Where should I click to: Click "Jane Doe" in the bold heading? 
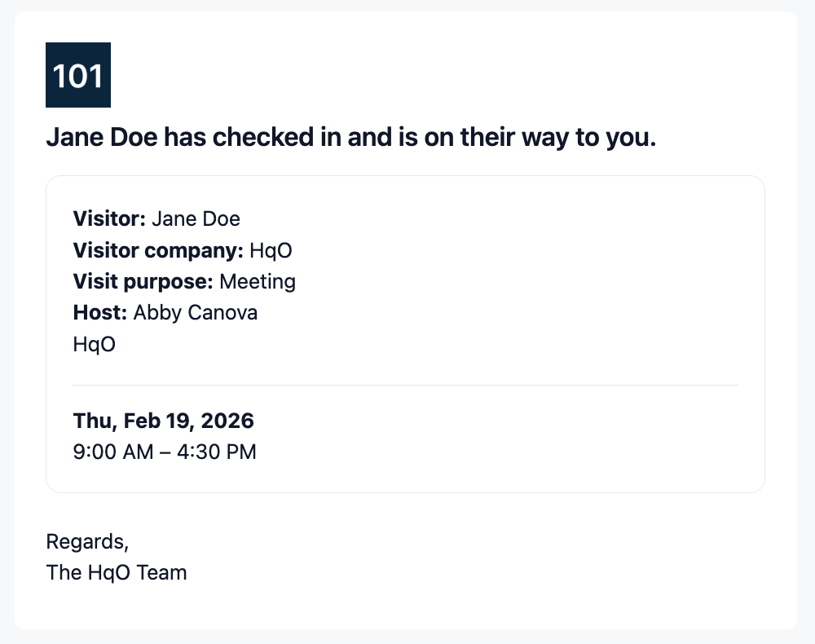102,138
